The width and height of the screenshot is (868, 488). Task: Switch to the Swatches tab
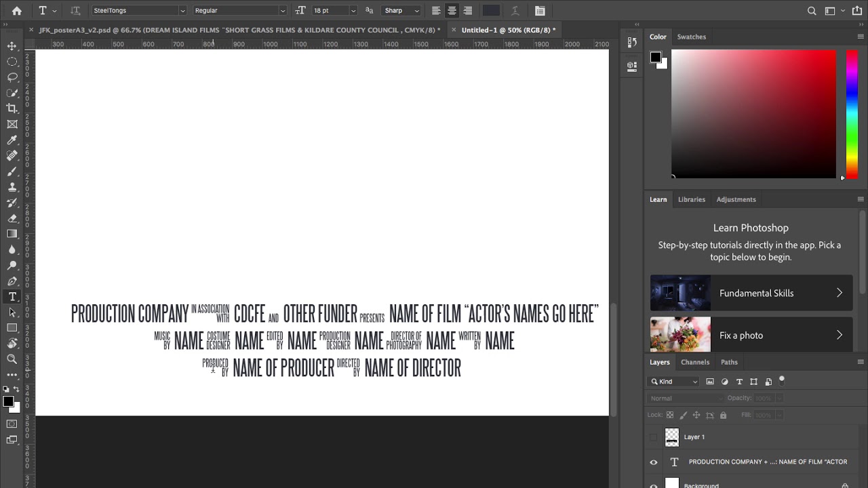(x=692, y=37)
